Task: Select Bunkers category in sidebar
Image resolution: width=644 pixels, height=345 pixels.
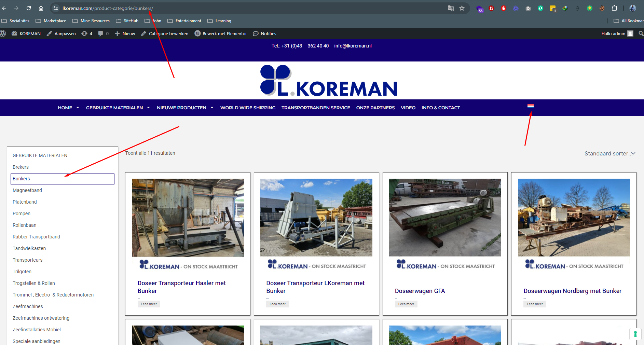Action: click(x=63, y=179)
